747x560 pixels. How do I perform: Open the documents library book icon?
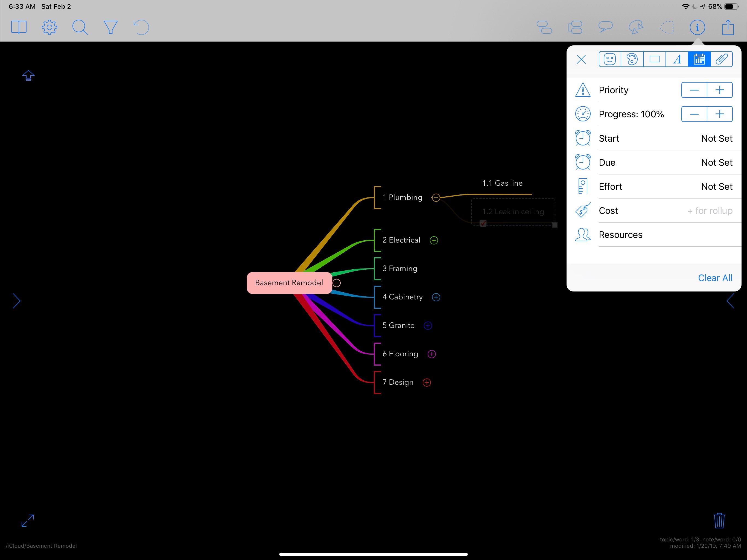point(19,27)
